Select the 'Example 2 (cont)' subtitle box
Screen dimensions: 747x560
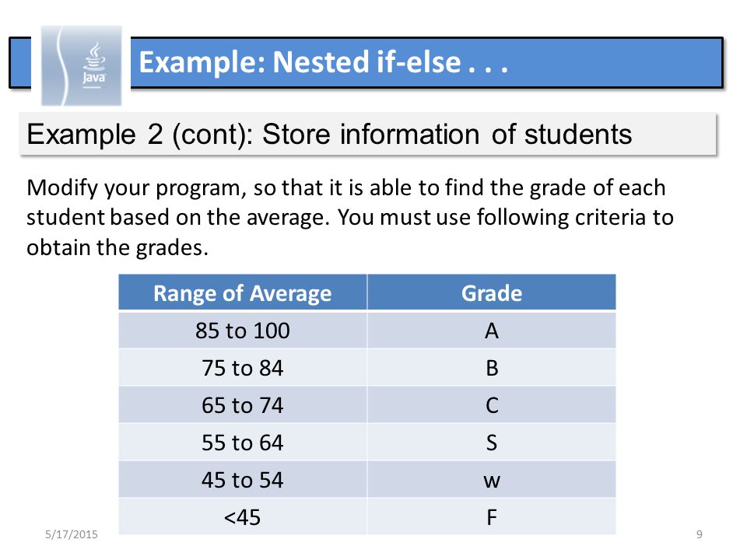point(367,134)
